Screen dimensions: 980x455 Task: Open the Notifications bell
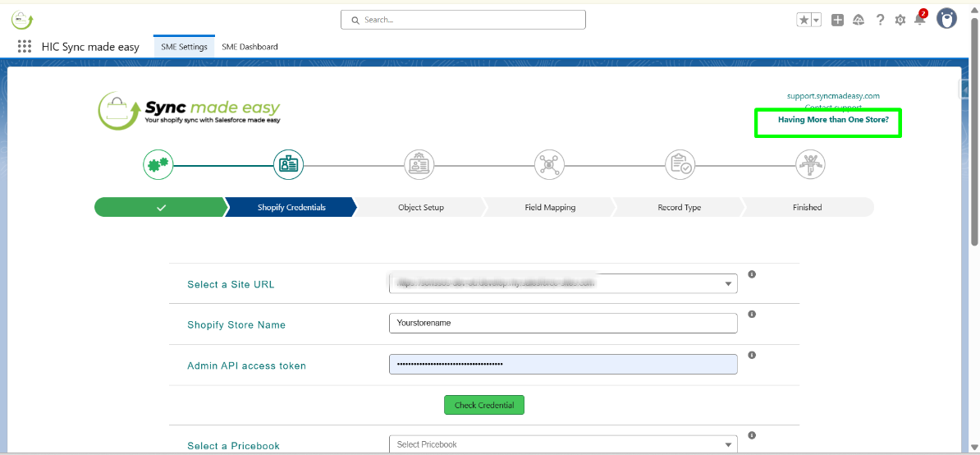click(x=919, y=20)
